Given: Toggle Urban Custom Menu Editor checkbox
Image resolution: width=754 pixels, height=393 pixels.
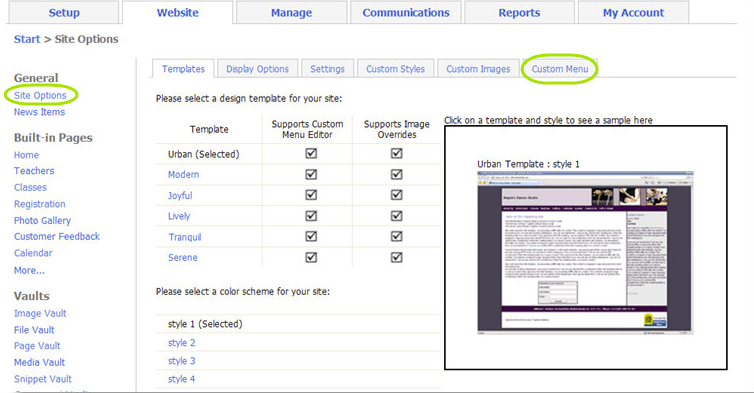Looking at the screenshot, I should [x=311, y=153].
